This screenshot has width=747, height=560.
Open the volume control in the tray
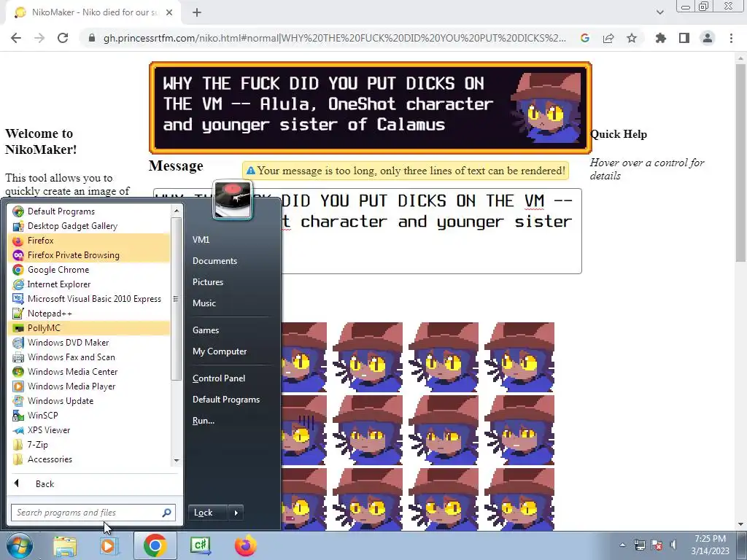[x=673, y=545]
